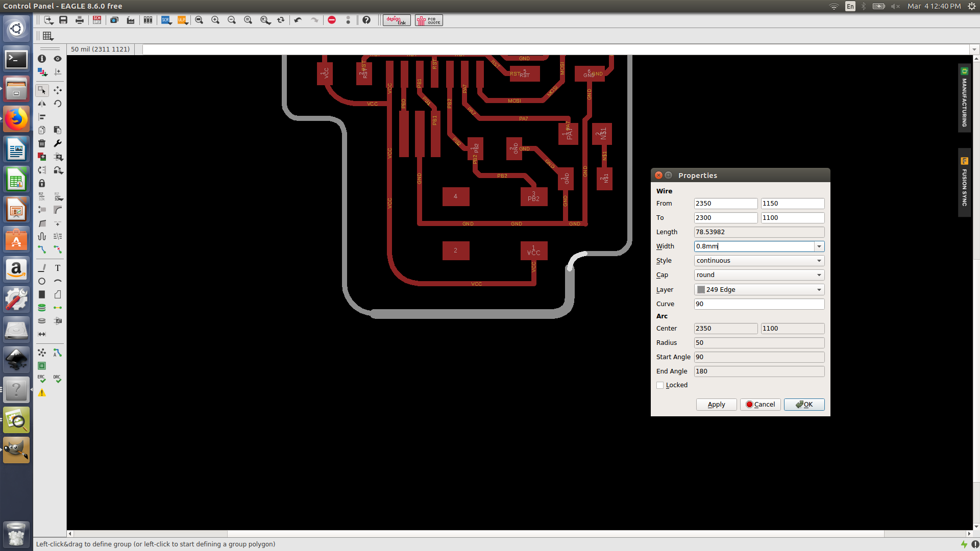The image size is (980, 551).
Task: Select the Via tool (green stacked discs)
Action: pyautogui.click(x=42, y=308)
